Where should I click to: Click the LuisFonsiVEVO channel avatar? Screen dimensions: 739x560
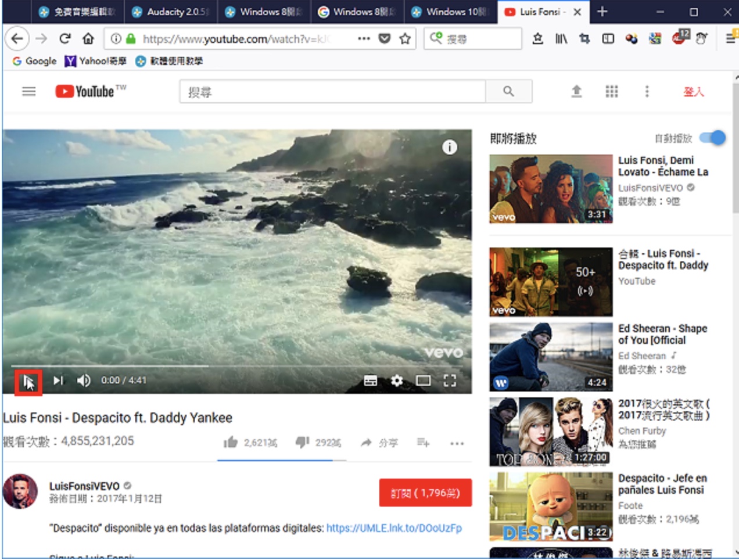20,491
